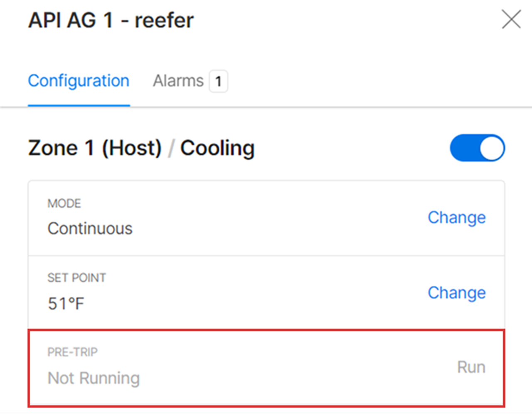Click the PRE-TRIP field label
The image size is (532, 414).
tap(72, 352)
